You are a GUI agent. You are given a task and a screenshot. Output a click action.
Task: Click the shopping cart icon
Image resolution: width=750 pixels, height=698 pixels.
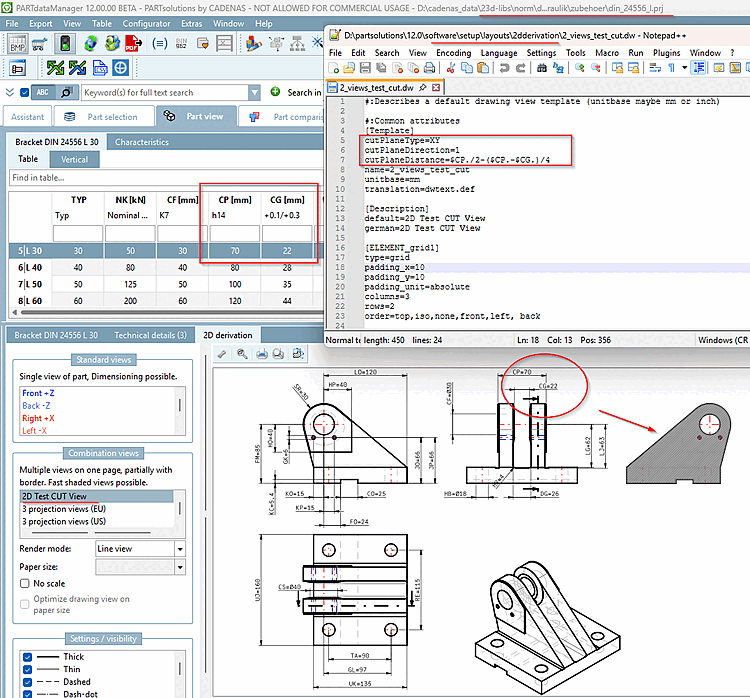[40, 44]
